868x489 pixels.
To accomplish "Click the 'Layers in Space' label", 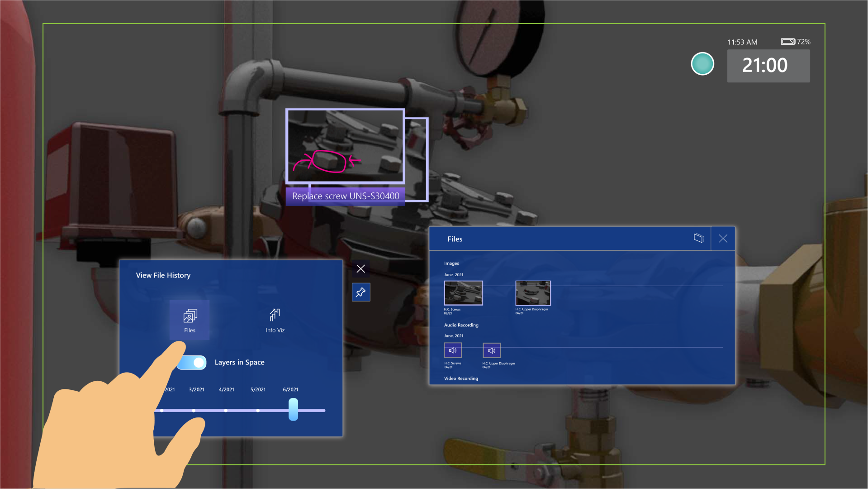I will click(x=240, y=363).
